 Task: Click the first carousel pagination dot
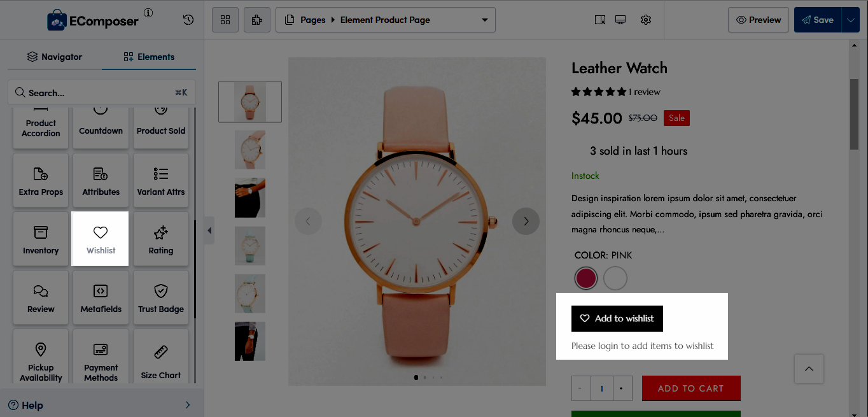(416, 377)
